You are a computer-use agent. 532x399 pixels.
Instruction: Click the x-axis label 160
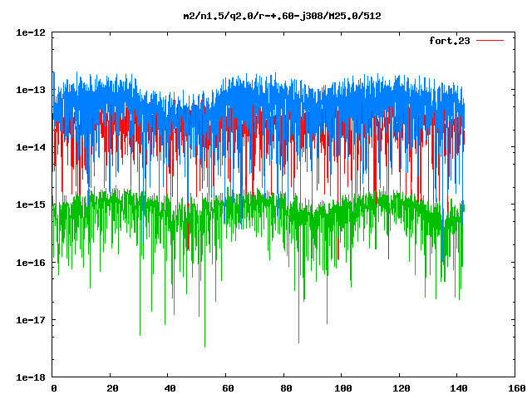517,388
